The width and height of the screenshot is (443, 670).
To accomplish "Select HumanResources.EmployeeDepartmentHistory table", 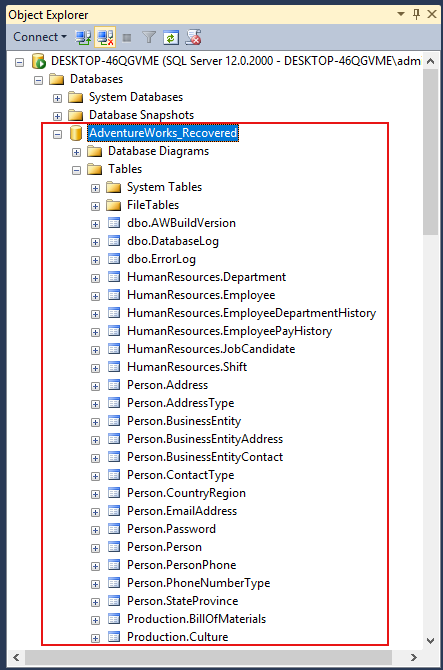I will (252, 313).
